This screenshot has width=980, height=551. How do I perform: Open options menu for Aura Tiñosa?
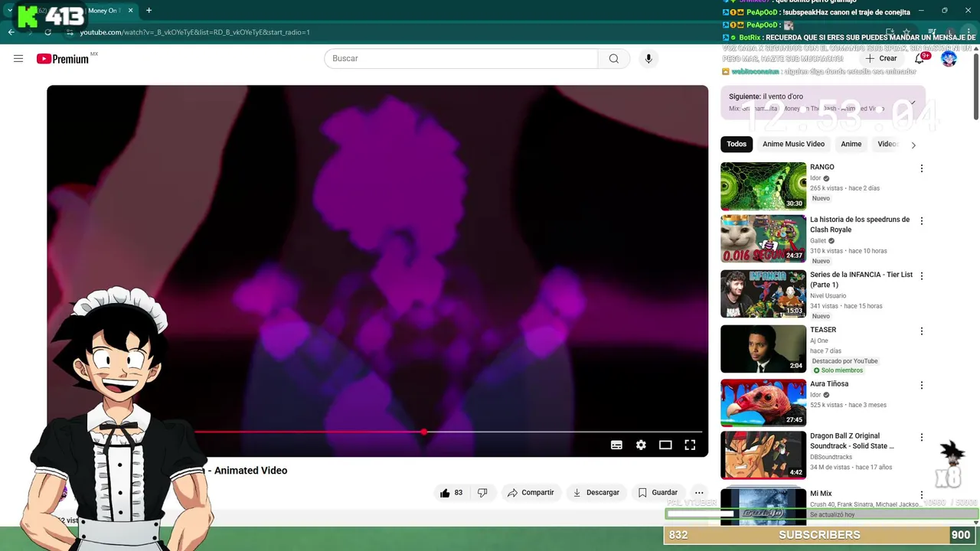922,386
